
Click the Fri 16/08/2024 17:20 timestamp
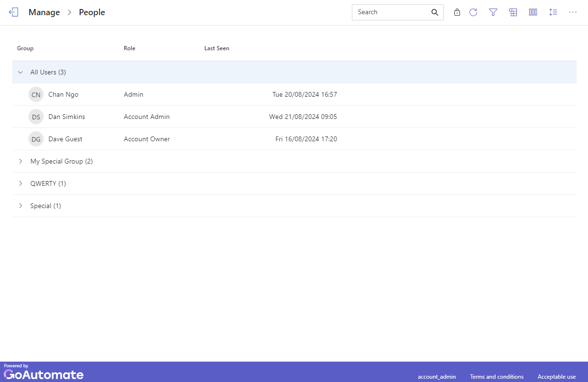click(306, 139)
